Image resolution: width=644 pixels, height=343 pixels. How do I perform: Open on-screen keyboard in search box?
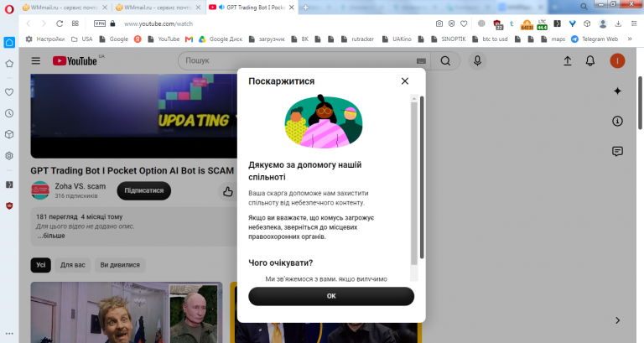pyautogui.click(x=421, y=60)
